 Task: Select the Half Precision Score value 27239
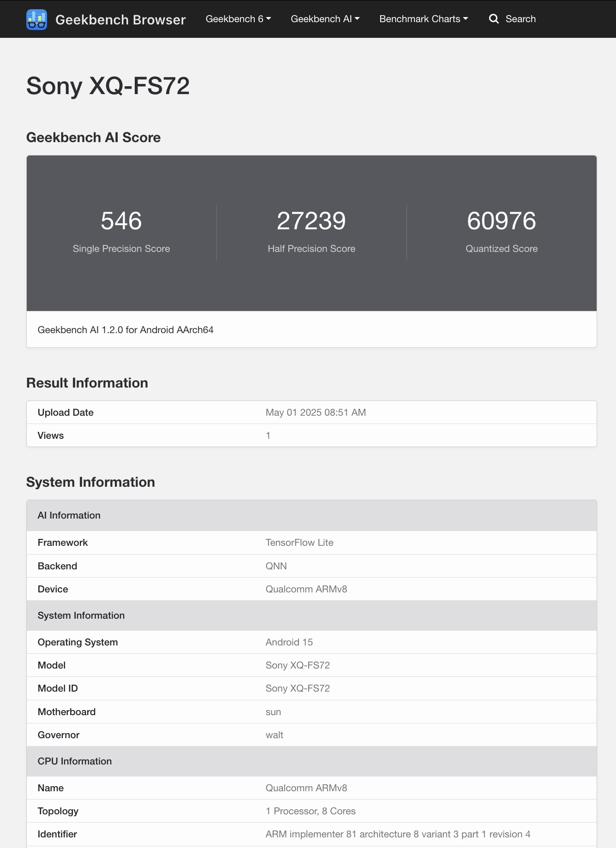pos(311,221)
